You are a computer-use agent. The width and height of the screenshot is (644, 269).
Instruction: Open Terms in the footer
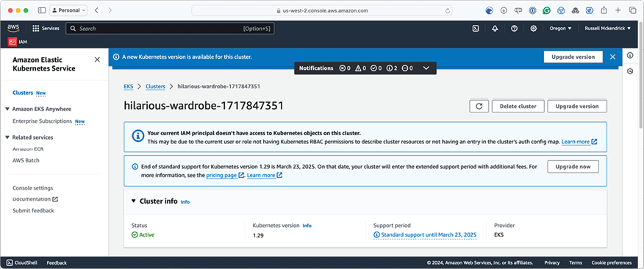click(x=576, y=263)
